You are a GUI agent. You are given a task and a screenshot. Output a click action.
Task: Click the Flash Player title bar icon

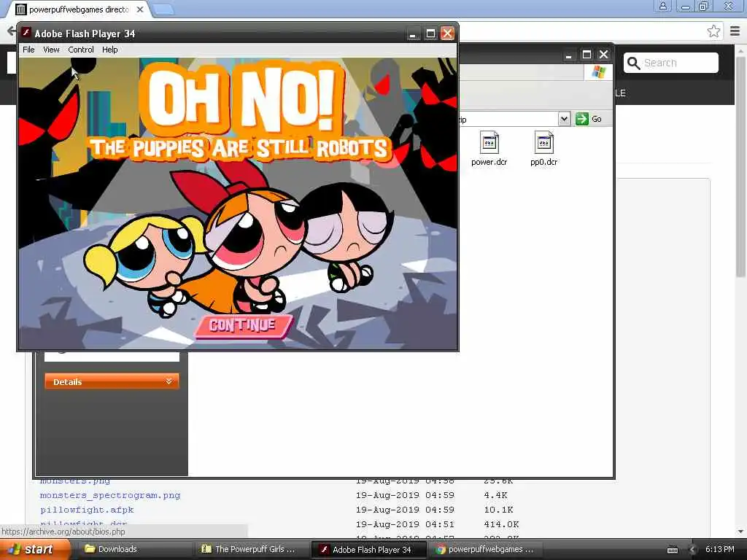pyautogui.click(x=26, y=34)
